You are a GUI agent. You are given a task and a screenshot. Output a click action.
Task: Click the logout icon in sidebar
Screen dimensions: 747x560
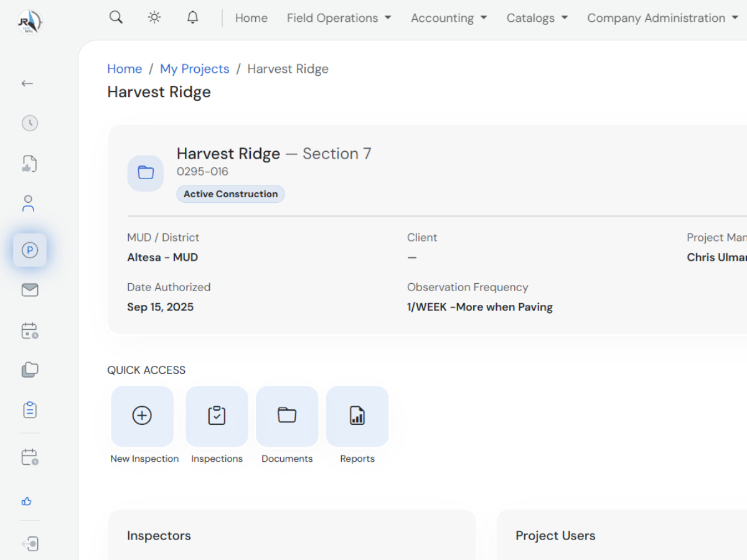(30, 544)
